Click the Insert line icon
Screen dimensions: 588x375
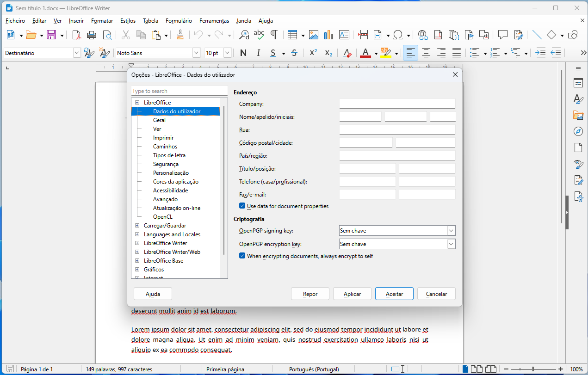click(537, 35)
